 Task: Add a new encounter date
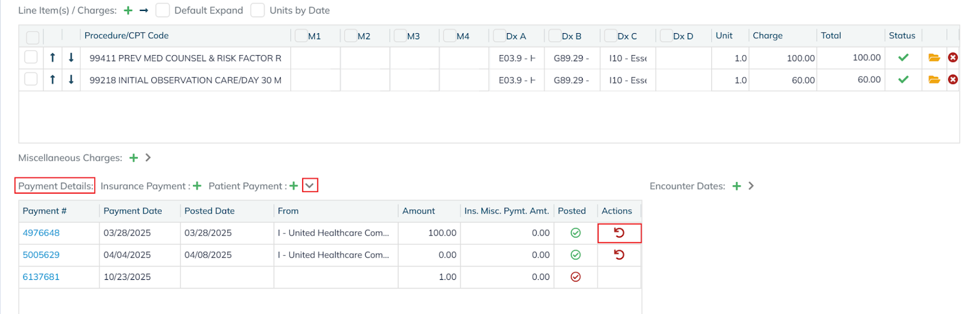point(737,186)
